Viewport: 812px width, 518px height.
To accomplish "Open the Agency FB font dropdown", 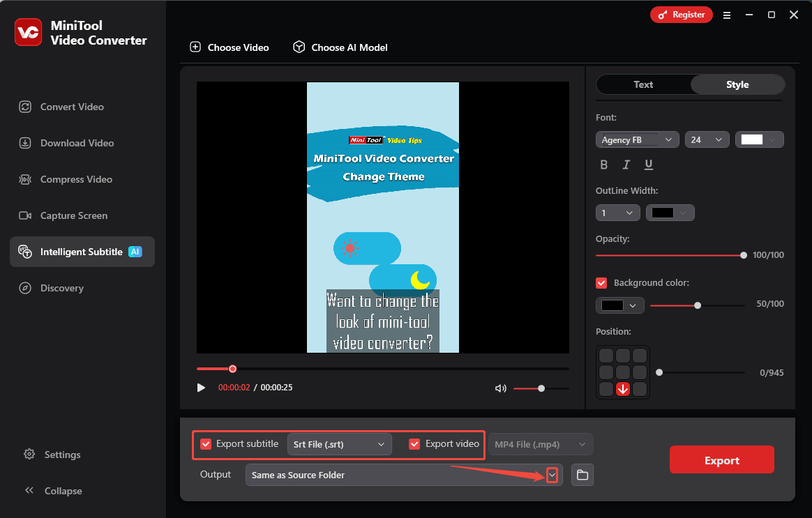I will (638, 140).
